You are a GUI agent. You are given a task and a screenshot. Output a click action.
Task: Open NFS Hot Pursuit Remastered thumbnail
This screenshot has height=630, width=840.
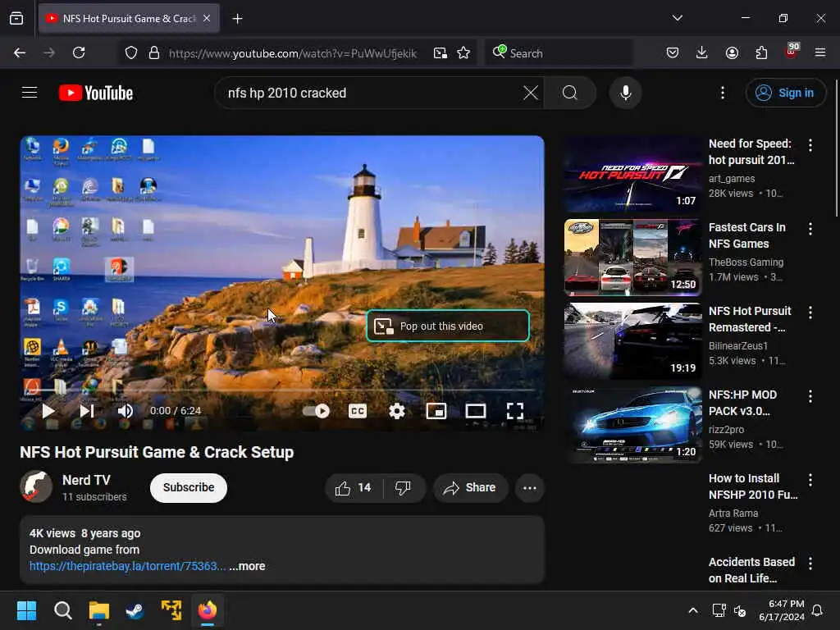coord(632,341)
